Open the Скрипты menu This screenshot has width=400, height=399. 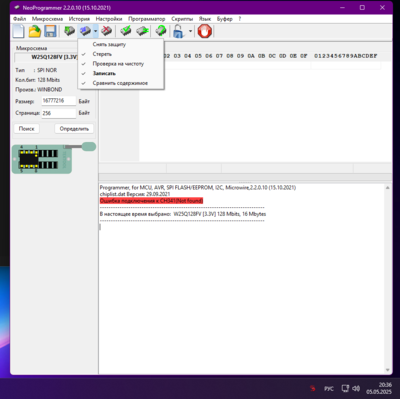tap(182, 19)
